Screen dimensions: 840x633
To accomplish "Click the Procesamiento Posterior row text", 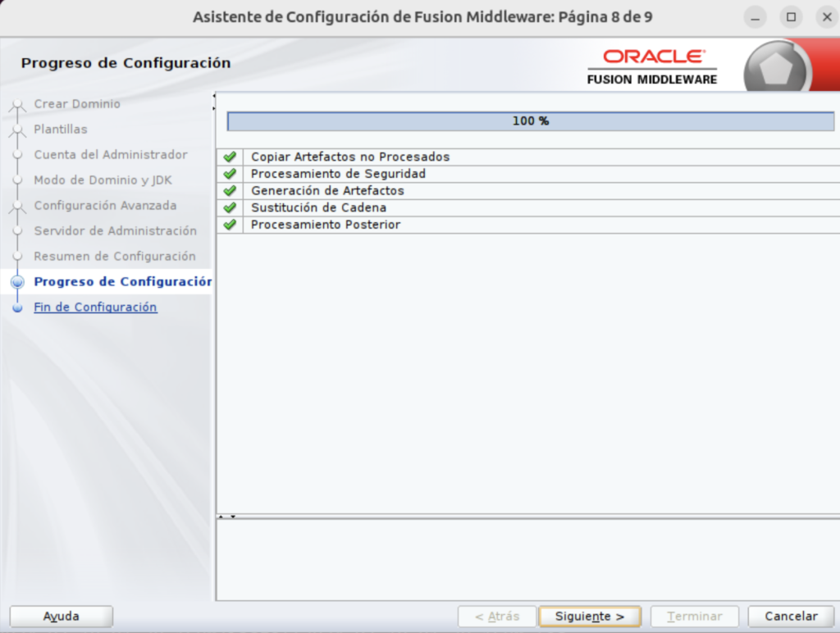I will (326, 225).
